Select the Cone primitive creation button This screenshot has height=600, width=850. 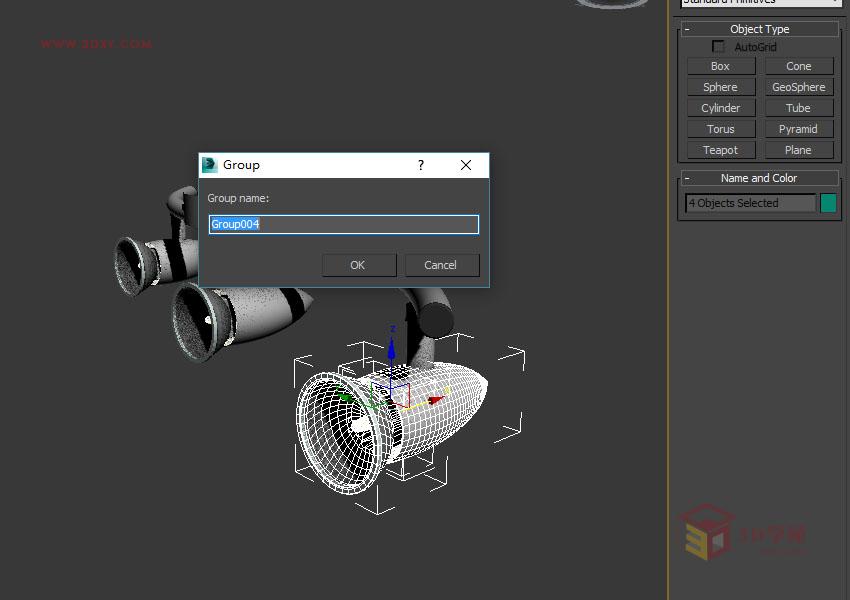click(x=798, y=66)
